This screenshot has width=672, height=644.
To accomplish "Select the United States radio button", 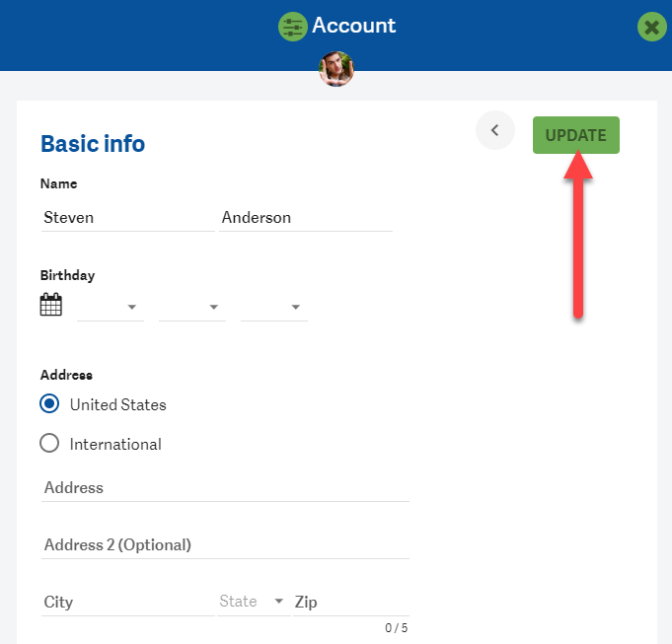I will (x=49, y=403).
